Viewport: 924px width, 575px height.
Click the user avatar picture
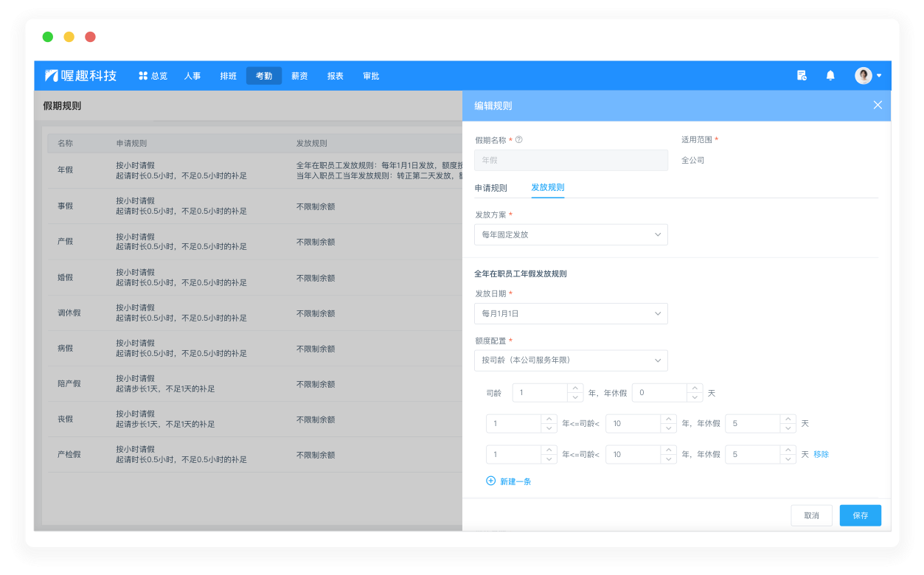pos(863,75)
